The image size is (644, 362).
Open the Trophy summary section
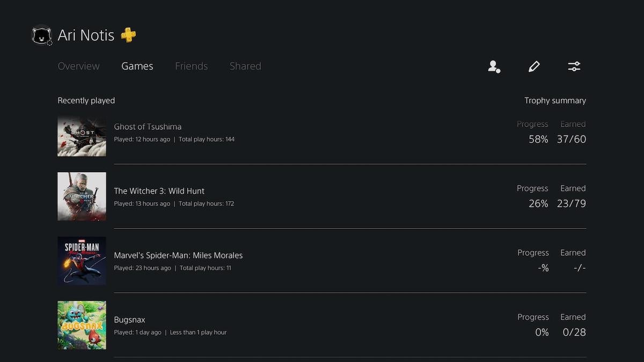[x=555, y=100]
